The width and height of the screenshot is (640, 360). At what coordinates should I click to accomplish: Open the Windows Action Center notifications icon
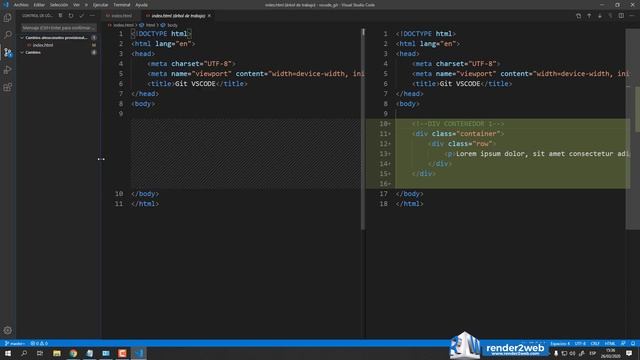click(x=629, y=353)
